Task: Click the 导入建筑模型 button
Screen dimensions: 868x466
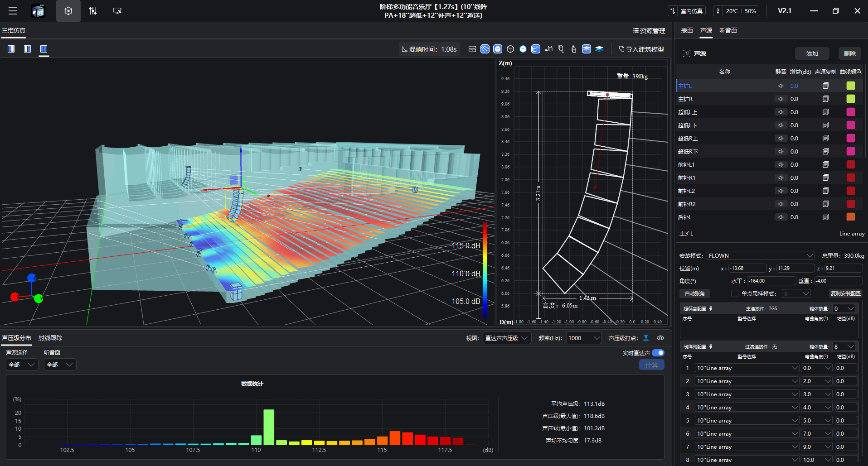Action: pyautogui.click(x=641, y=49)
